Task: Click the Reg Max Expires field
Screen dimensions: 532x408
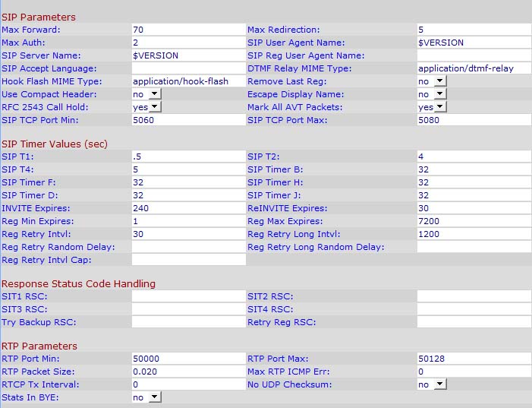Action: click(474, 221)
